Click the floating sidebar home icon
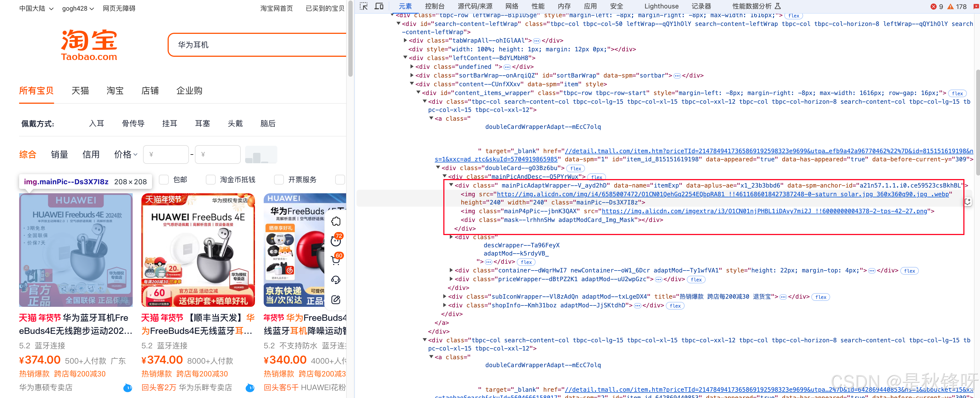 [335, 221]
